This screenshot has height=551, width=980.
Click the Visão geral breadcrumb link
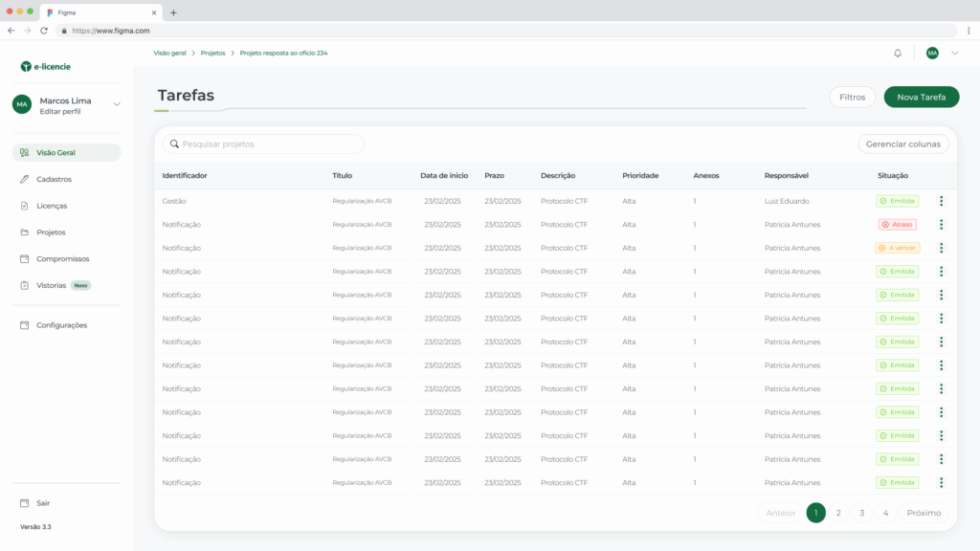[x=169, y=54]
